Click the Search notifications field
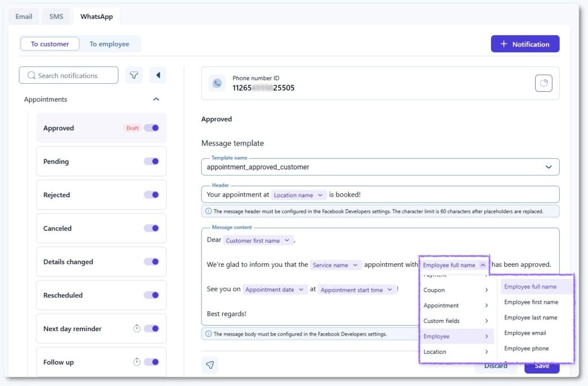This screenshot has height=386, width=588. tap(69, 75)
